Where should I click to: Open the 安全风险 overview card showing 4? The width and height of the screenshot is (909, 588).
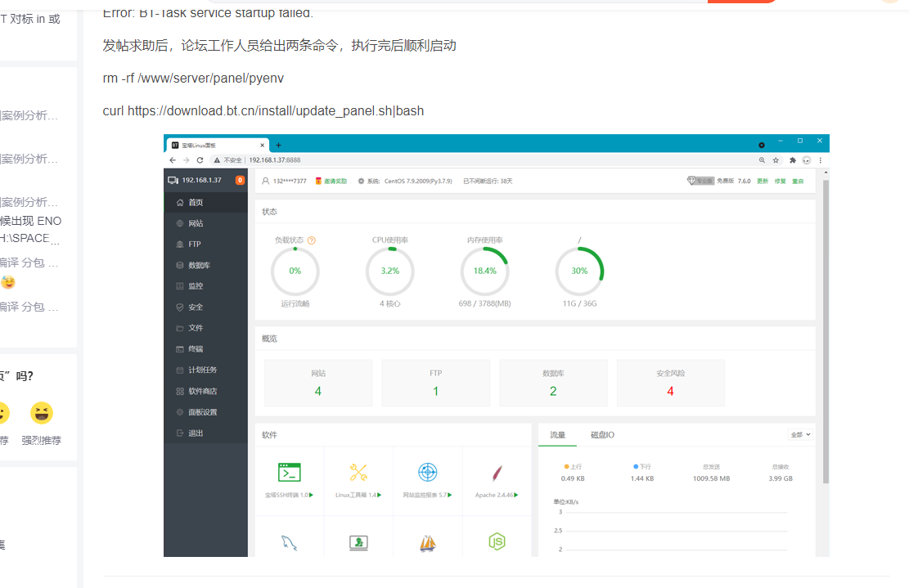coord(671,383)
